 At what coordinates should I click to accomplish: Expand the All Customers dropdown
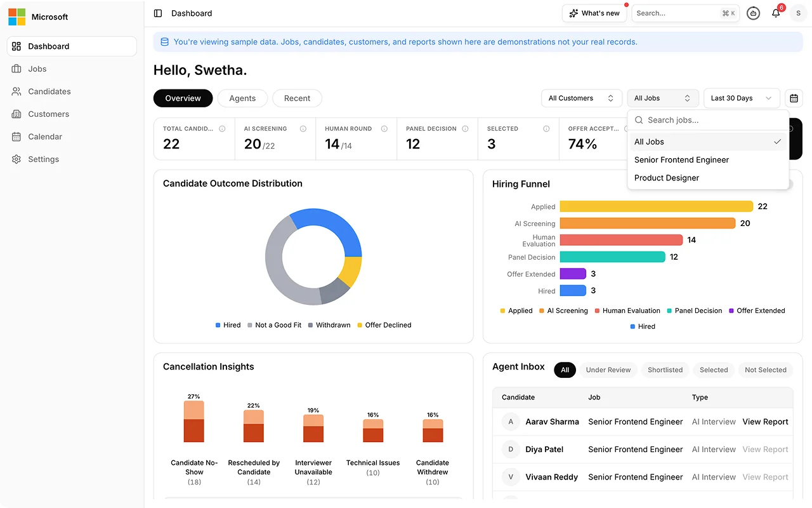[581, 98]
